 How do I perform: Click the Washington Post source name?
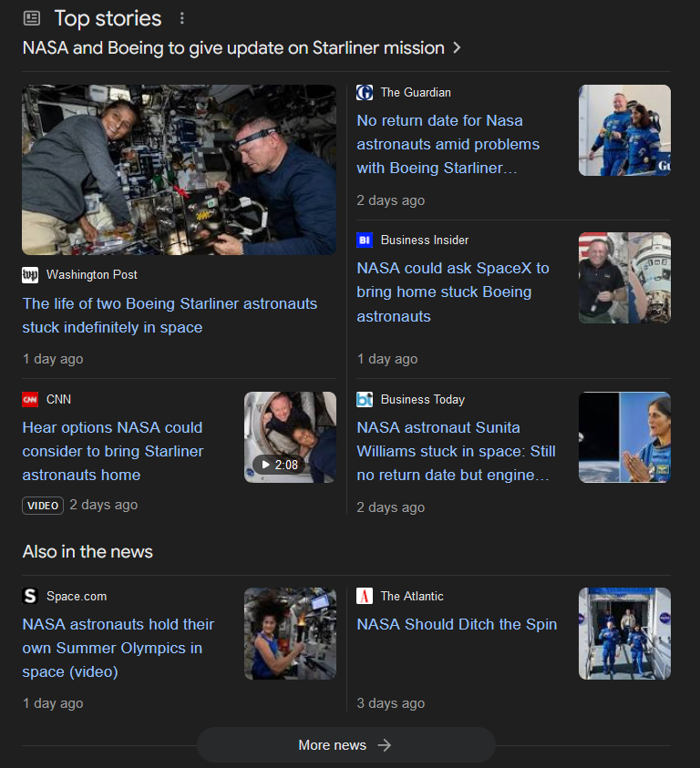click(x=92, y=275)
